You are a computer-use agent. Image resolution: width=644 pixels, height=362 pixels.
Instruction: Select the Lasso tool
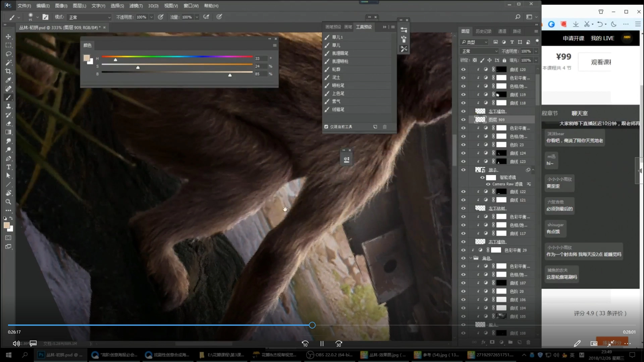pos(8,54)
